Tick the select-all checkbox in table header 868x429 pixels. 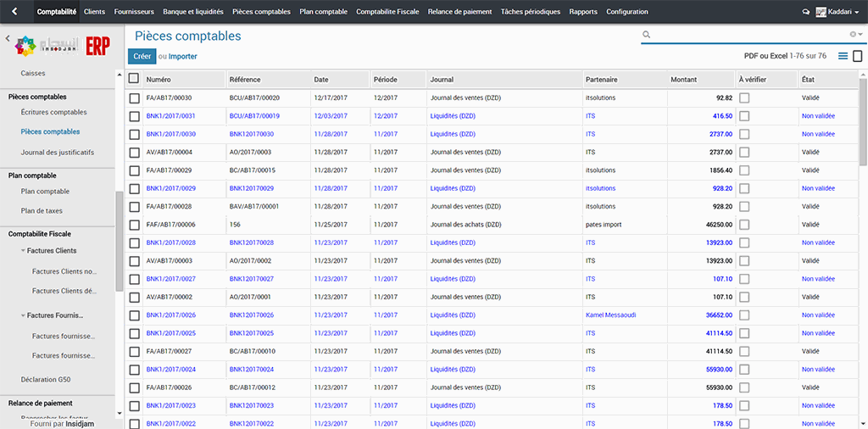click(x=134, y=79)
